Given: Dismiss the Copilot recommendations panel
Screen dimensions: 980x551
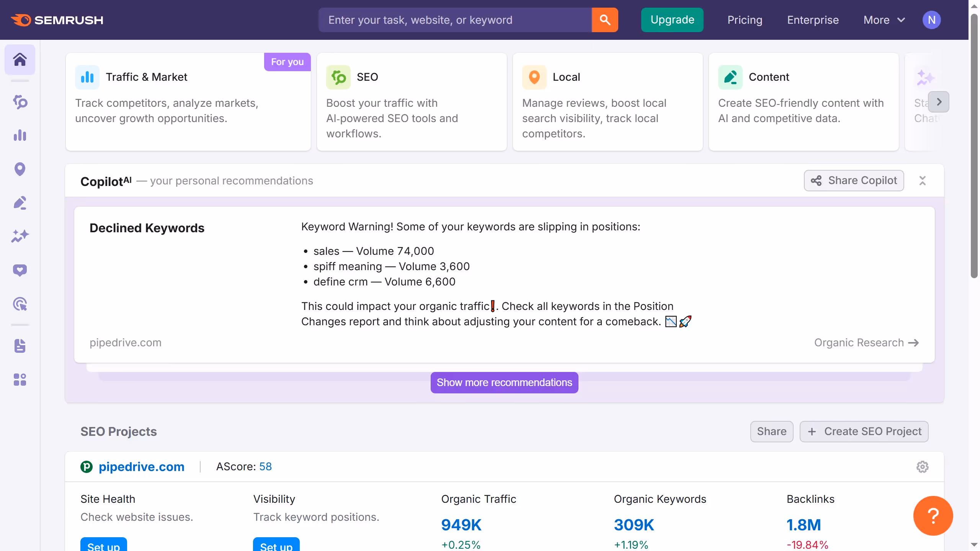Looking at the screenshot, I should point(923,180).
